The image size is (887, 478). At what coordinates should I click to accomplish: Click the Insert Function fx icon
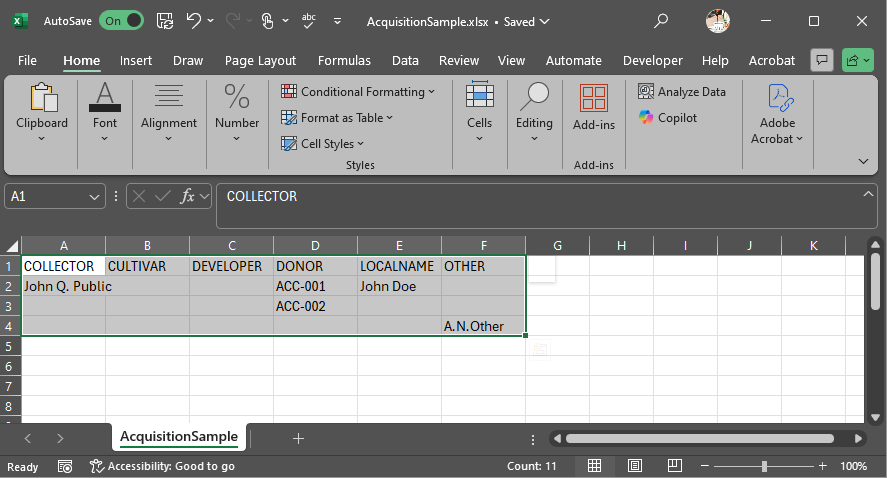click(x=187, y=197)
